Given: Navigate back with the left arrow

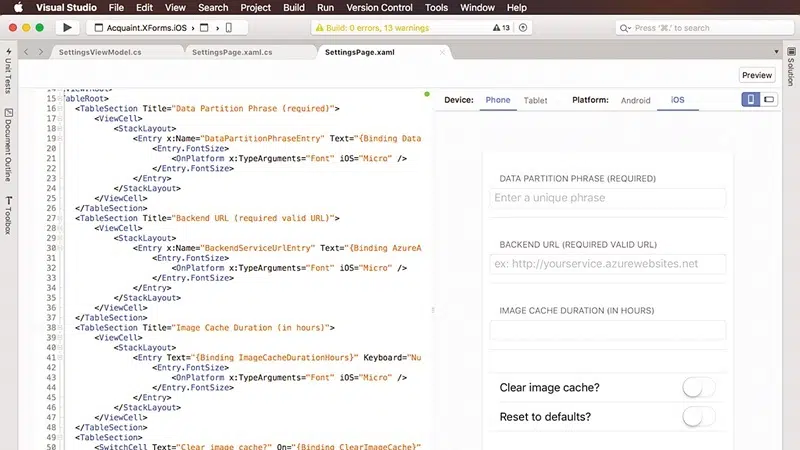Looking at the screenshot, I should coord(26,52).
